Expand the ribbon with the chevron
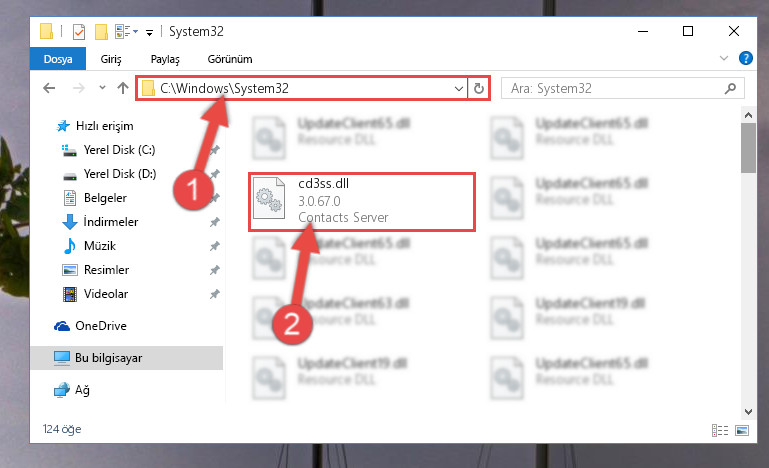 click(x=723, y=58)
